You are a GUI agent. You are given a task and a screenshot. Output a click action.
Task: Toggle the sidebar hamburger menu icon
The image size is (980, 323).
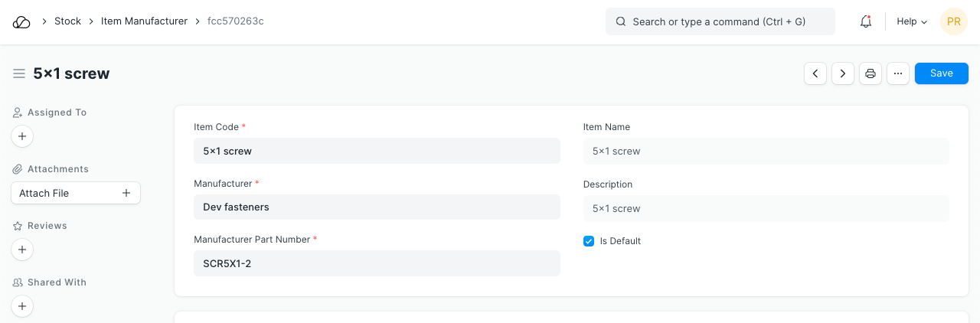(x=19, y=73)
